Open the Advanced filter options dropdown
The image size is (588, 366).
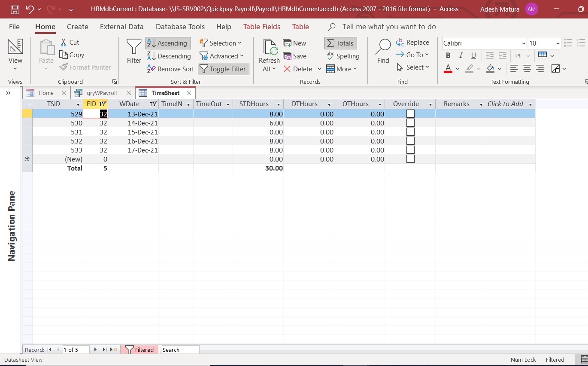coord(221,56)
